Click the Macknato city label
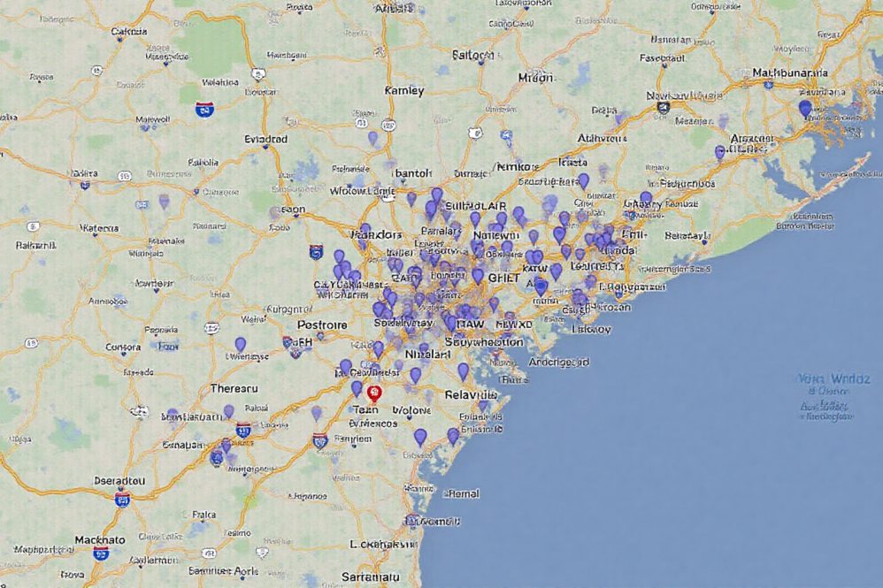Image resolution: width=883 pixels, height=588 pixels. [x=99, y=539]
